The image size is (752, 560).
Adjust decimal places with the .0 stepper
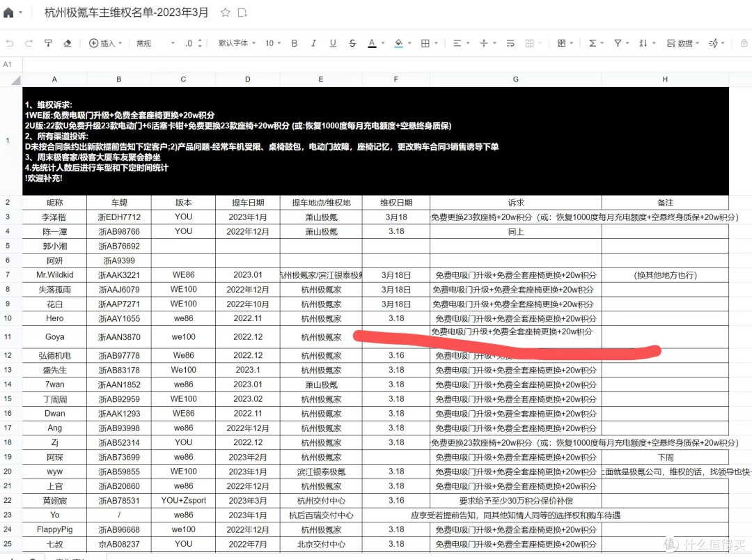(194, 43)
